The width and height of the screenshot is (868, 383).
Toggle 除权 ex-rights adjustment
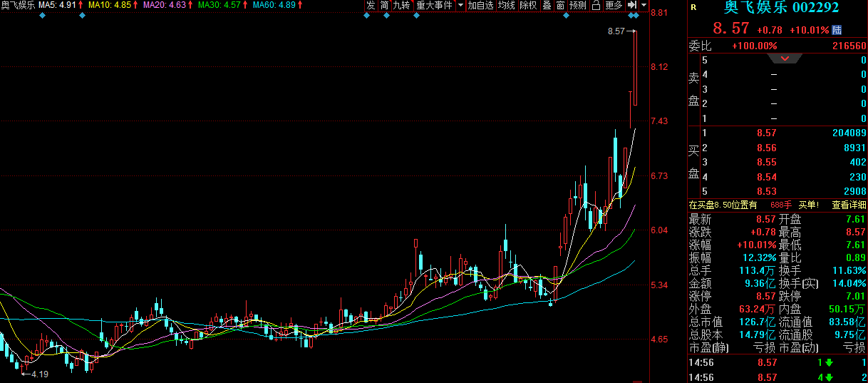528,6
